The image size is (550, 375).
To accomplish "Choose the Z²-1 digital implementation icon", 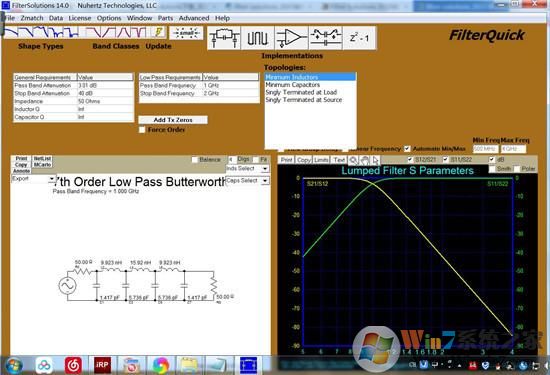I will tap(359, 38).
